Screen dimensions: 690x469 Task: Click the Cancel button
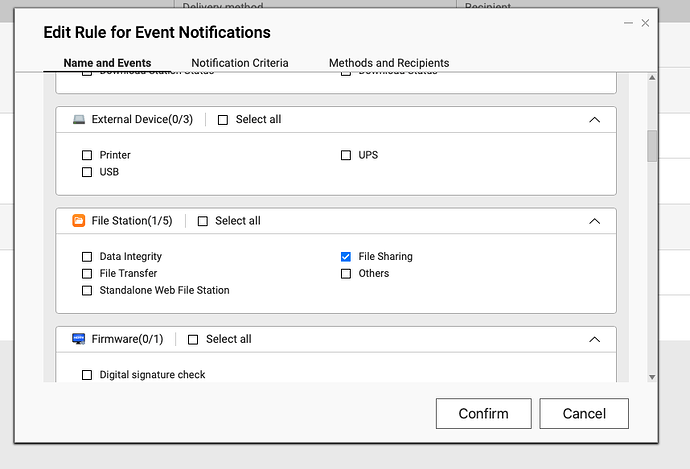(x=584, y=413)
